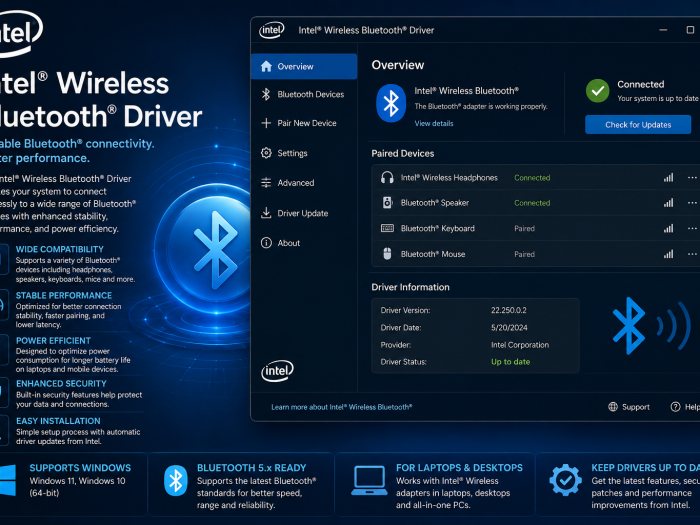Click Up to date driver status
The height and width of the screenshot is (525, 700).
click(510, 362)
